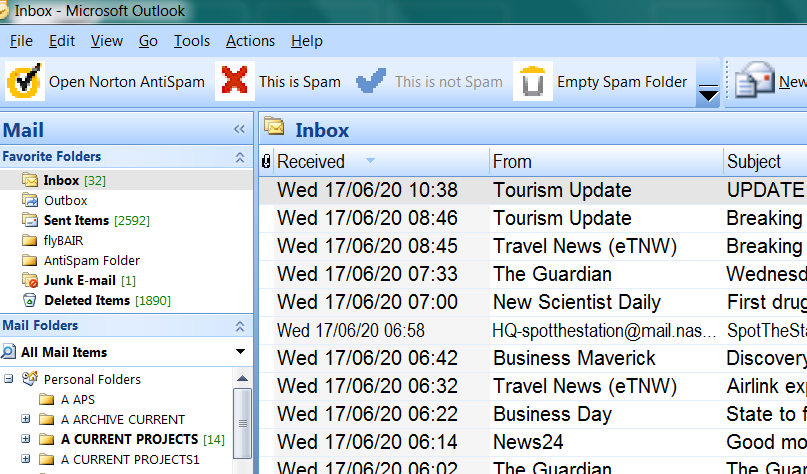Click the toolbar drag handle before New
807x474 pixels.
(x=727, y=80)
